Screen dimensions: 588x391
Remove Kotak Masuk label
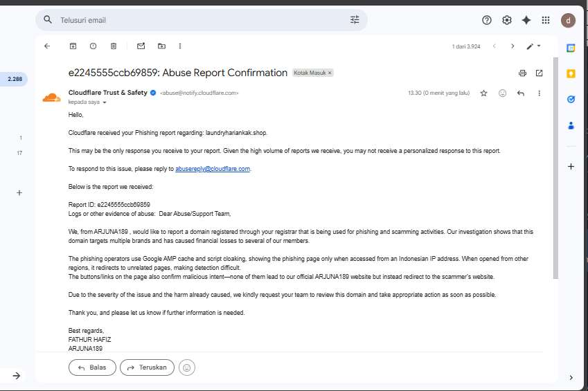click(x=330, y=73)
